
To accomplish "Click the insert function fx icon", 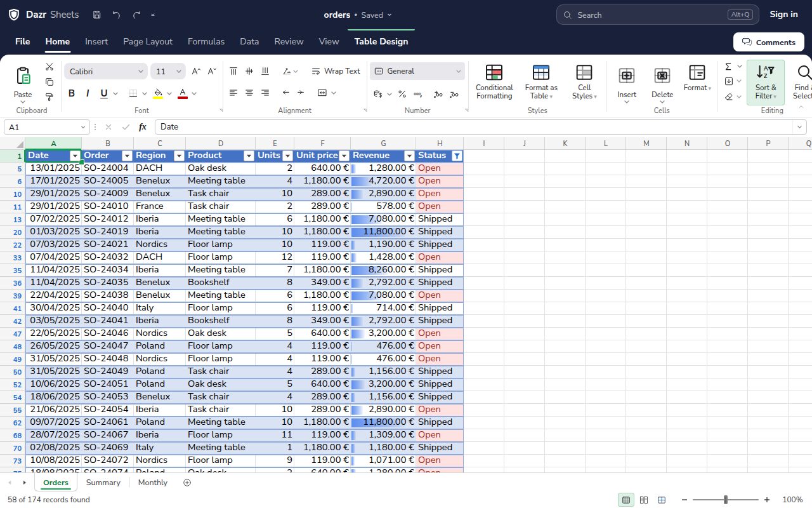I will [143, 127].
